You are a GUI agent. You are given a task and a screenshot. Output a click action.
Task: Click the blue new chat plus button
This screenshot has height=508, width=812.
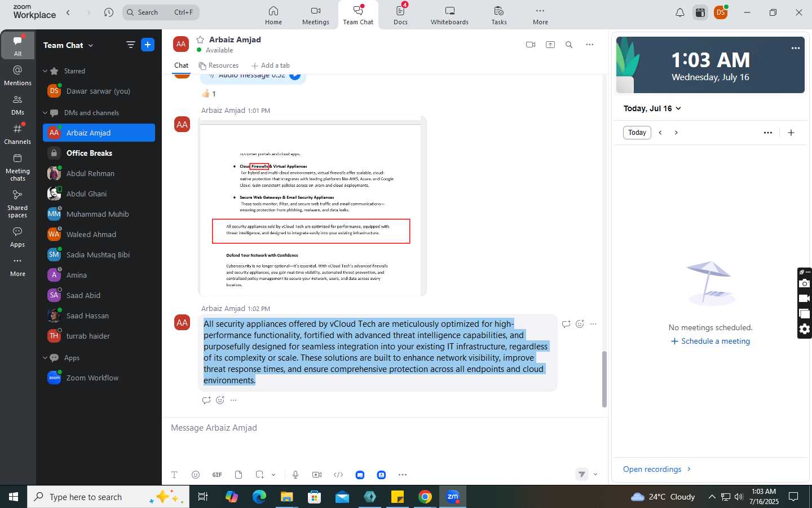click(x=148, y=45)
